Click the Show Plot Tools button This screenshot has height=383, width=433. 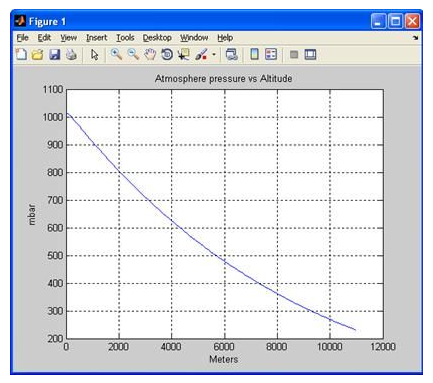click(x=310, y=54)
